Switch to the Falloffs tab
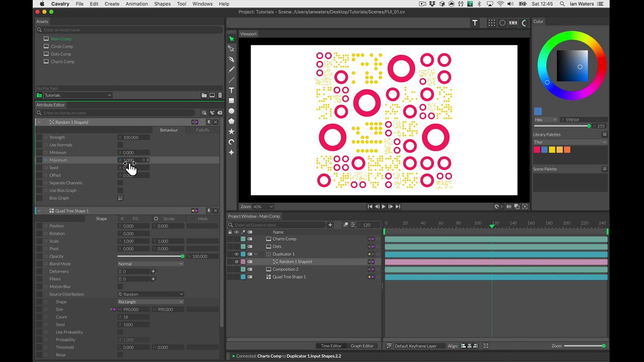Image resolution: width=644 pixels, height=362 pixels. click(x=202, y=130)
